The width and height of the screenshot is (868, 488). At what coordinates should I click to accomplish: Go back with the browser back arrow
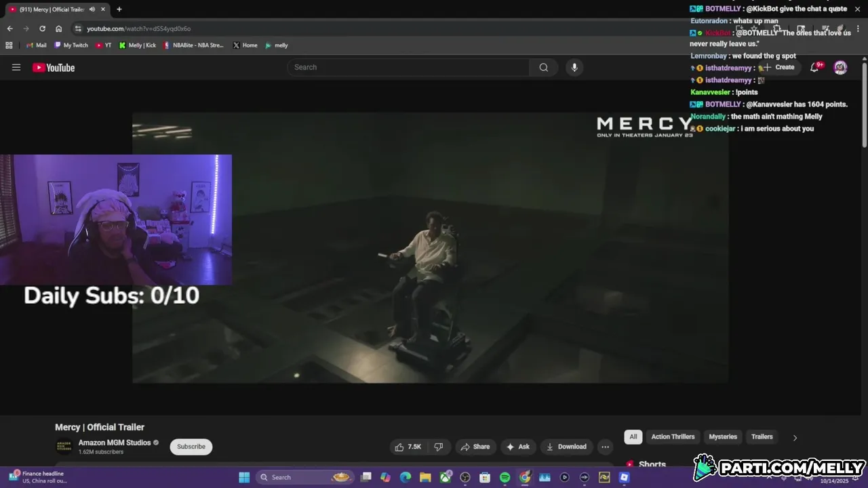[x=9, y=28]
